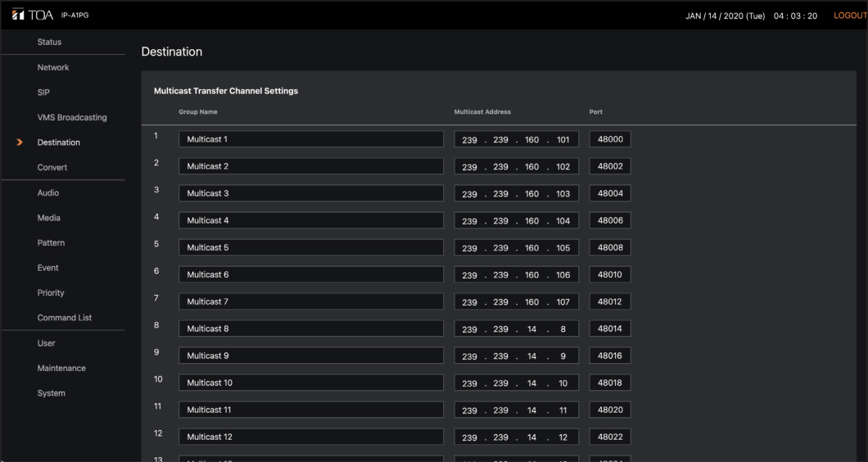This screenshot has width=868, height=462.
Task: Click the port field showing 48022
Action: (610, 437)
